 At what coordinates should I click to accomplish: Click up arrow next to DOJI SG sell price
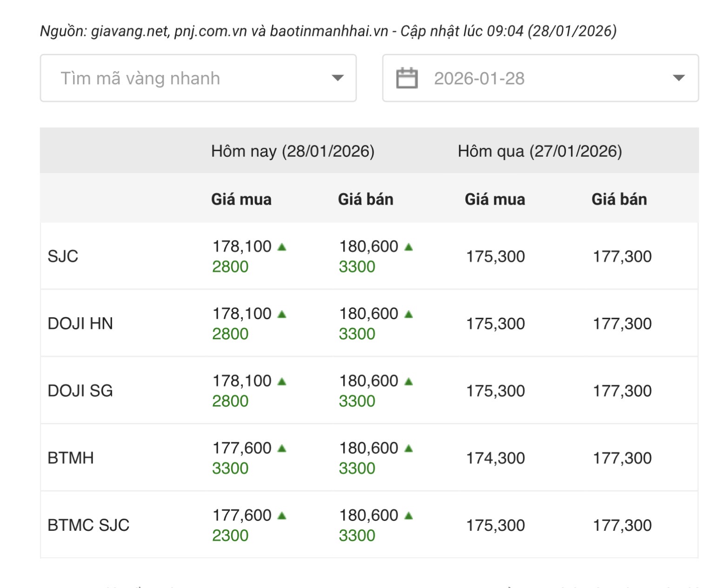coord(408,381)
